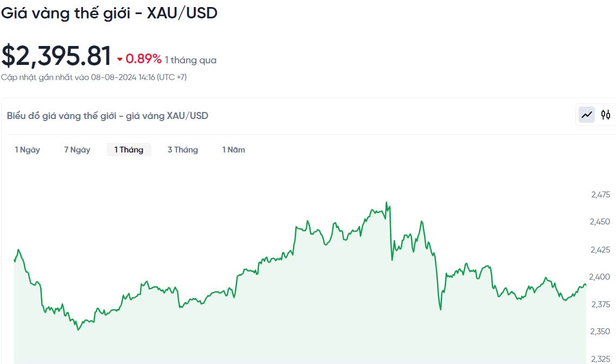The image size is (616, 364).
Task: Click the 2,400 price axis label
Action: click(600, 277)
